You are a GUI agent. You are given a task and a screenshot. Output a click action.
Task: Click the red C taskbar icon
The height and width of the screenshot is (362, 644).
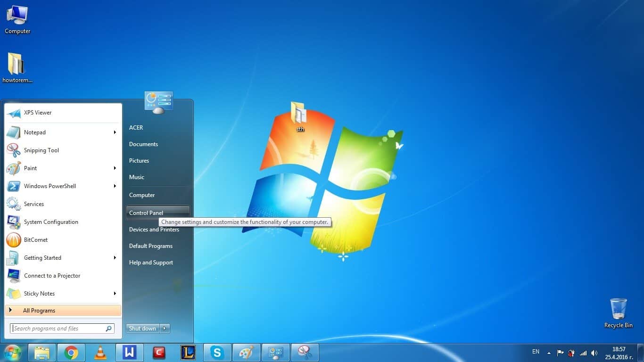[159, 353]
